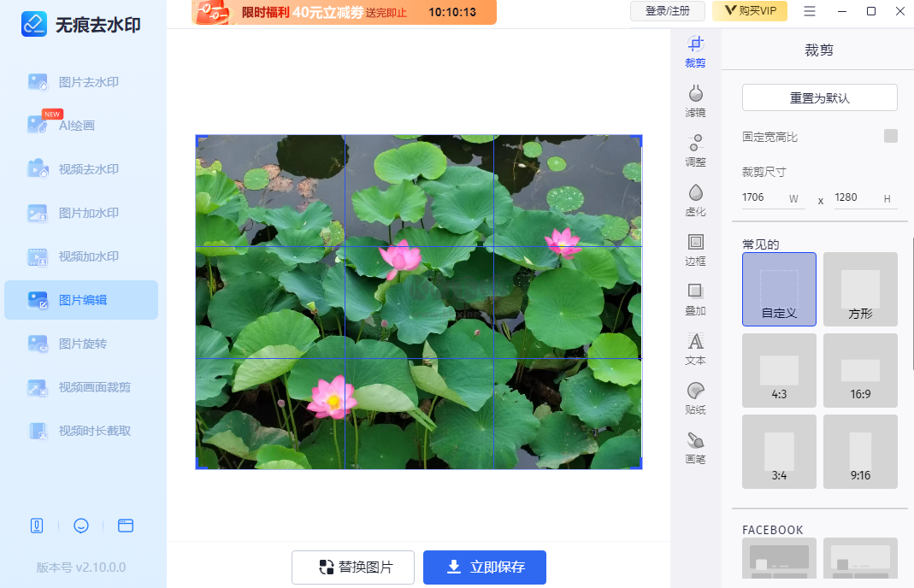Save the image with 立即保存
This screenshot has height=588, width=914.
pos(484,567)
